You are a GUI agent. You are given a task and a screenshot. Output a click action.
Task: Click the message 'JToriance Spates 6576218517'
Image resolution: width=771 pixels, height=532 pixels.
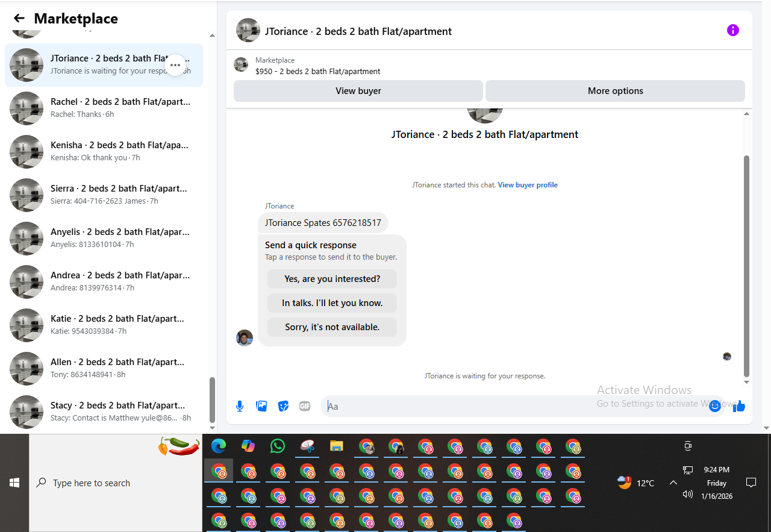[323, 223]
